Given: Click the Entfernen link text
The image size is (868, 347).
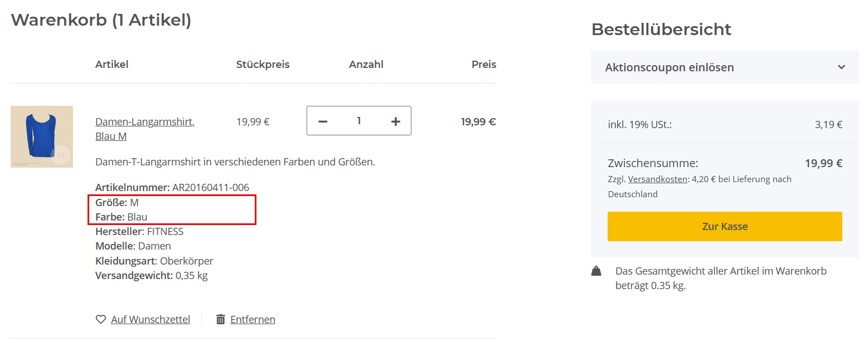Looking at the screenshot, I should click(x=253, y=319).
